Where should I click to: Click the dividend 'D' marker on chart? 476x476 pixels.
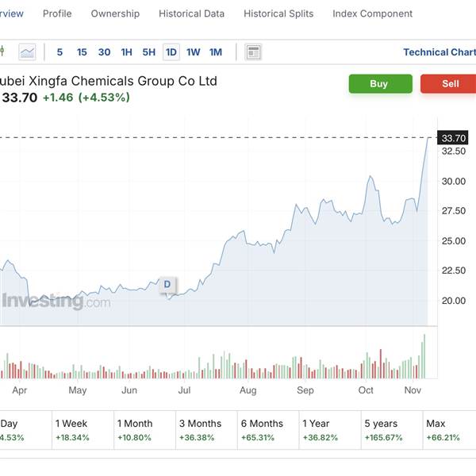pos(167,285)
